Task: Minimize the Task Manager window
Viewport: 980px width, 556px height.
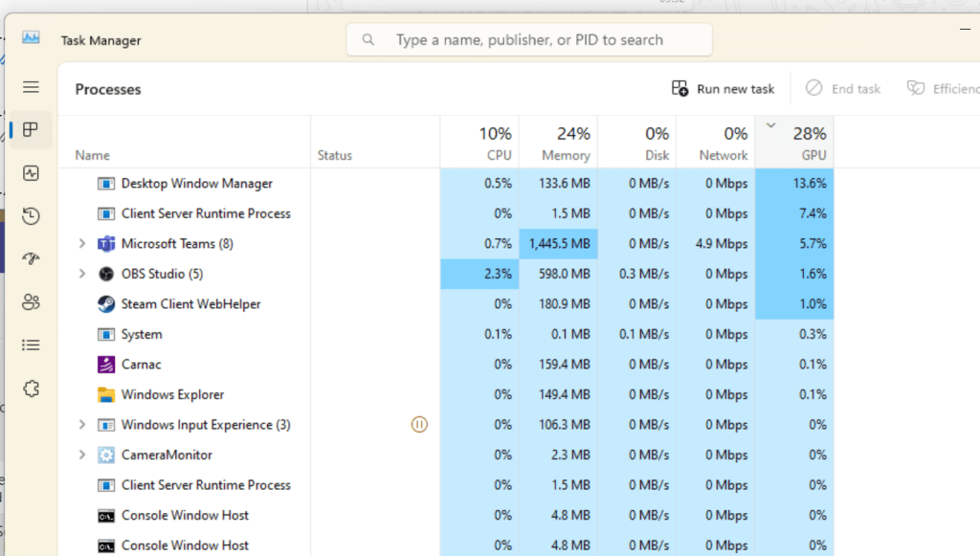Action: (965, 29)
